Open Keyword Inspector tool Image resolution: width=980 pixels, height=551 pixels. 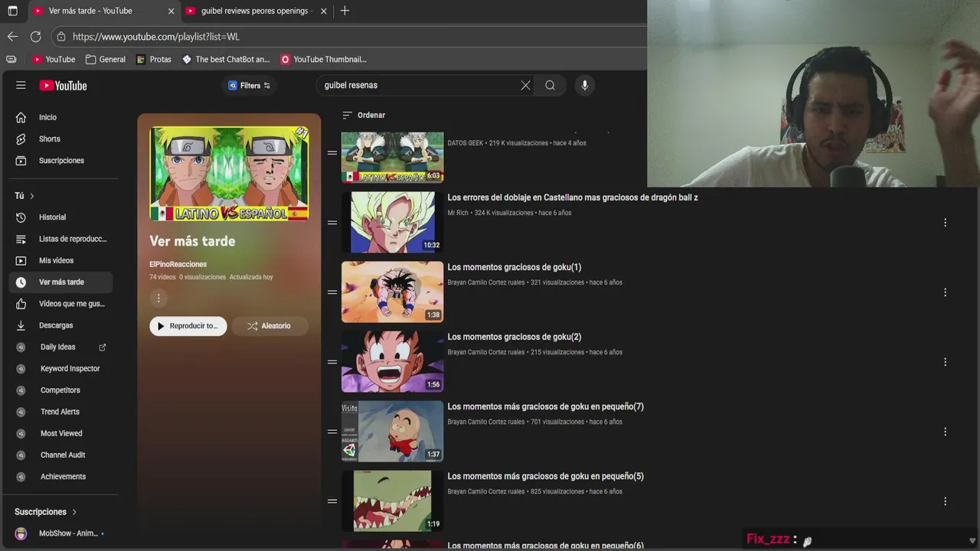tap(61, 368)
